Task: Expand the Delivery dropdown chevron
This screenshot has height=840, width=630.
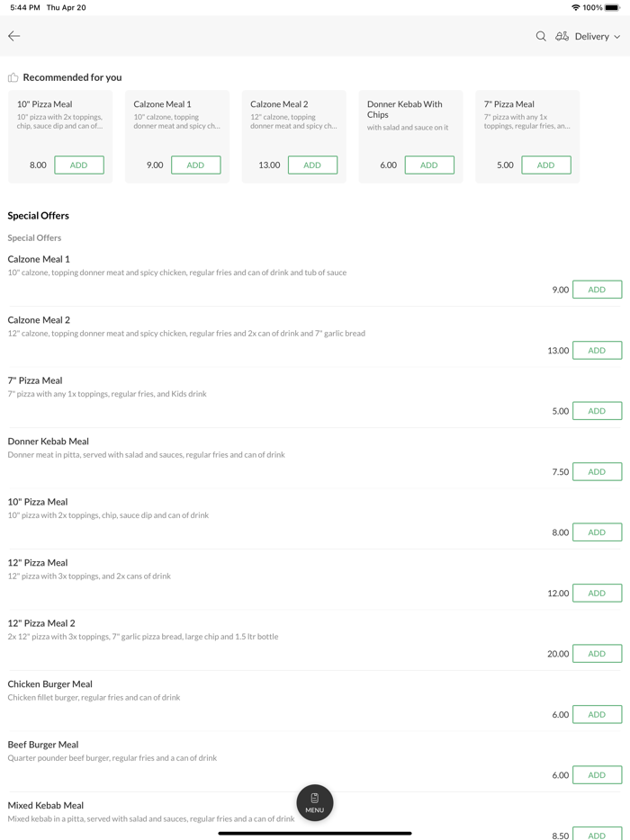Action: click(617, 37)
